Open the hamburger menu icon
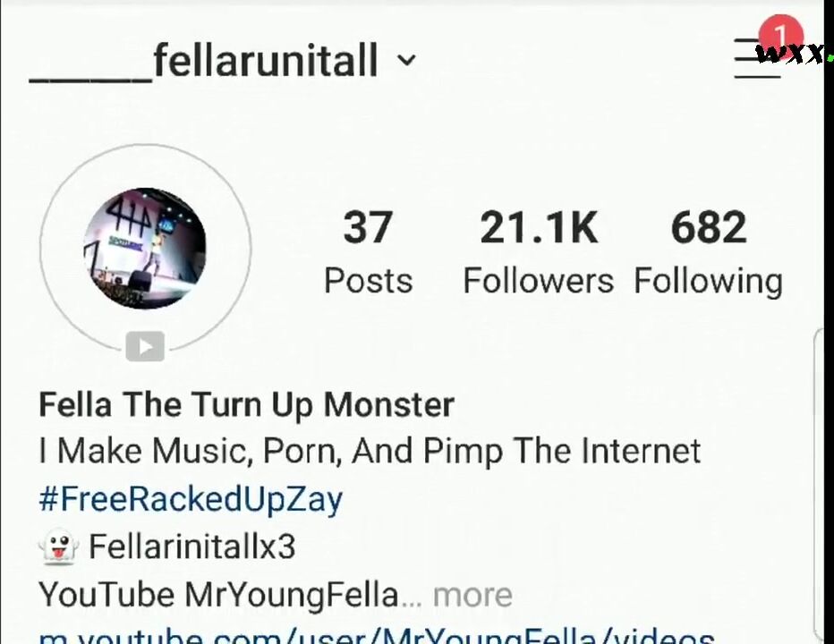834x644 pixels. (x=757, y=58)
